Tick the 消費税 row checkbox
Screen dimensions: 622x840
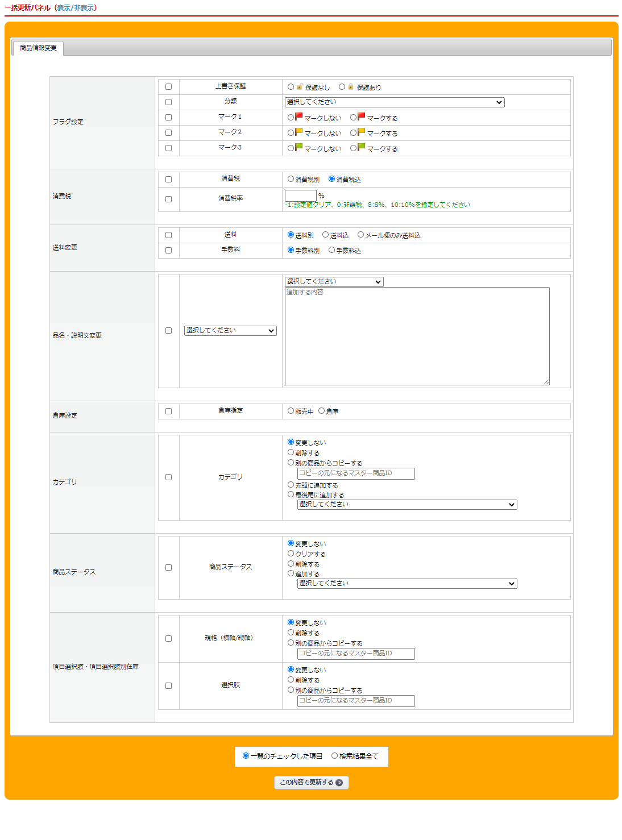[x=168, y=180]
